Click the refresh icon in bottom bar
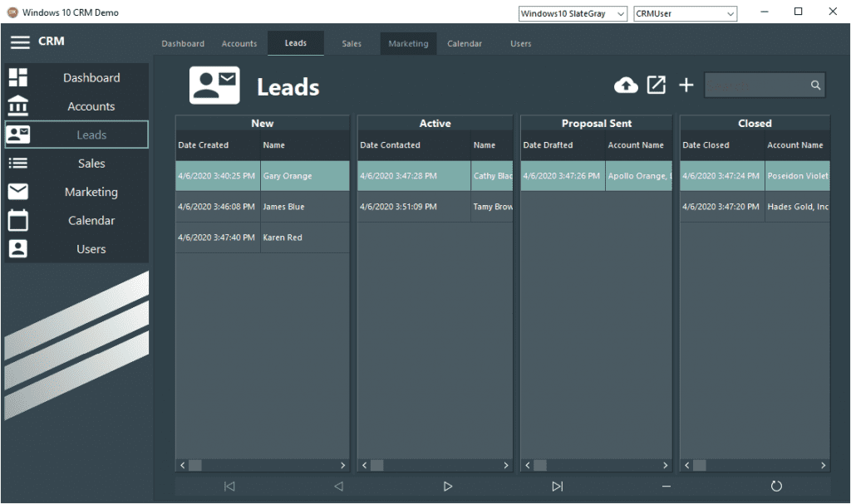This screenshot has width=851, height=504. click(776, 486)
